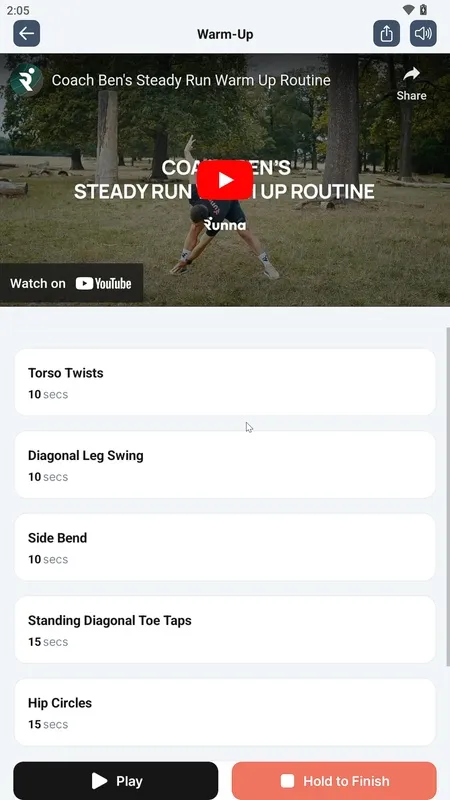Start the warm-up with Play button
450x800 pixels.
[116, 781]
